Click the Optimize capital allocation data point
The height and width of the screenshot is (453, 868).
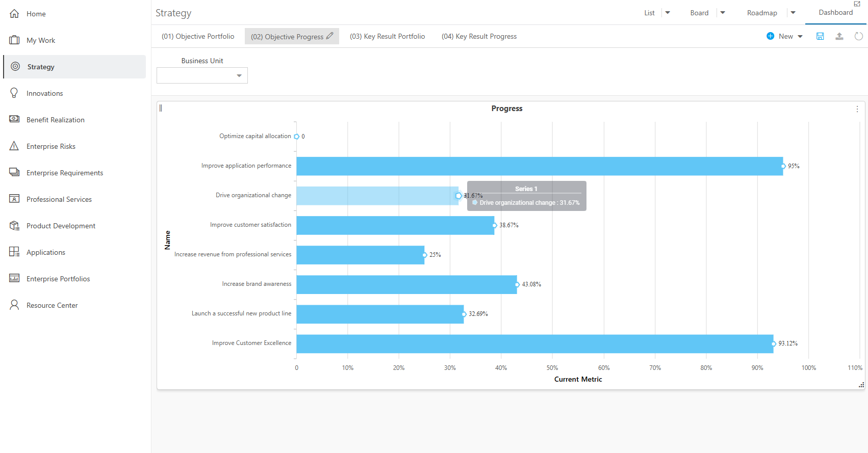point(297,137)
